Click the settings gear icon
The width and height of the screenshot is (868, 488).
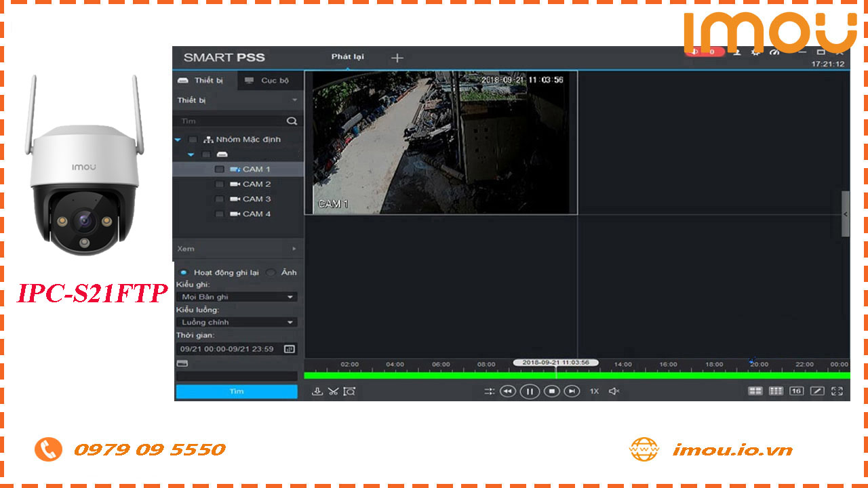coord(755,53)
